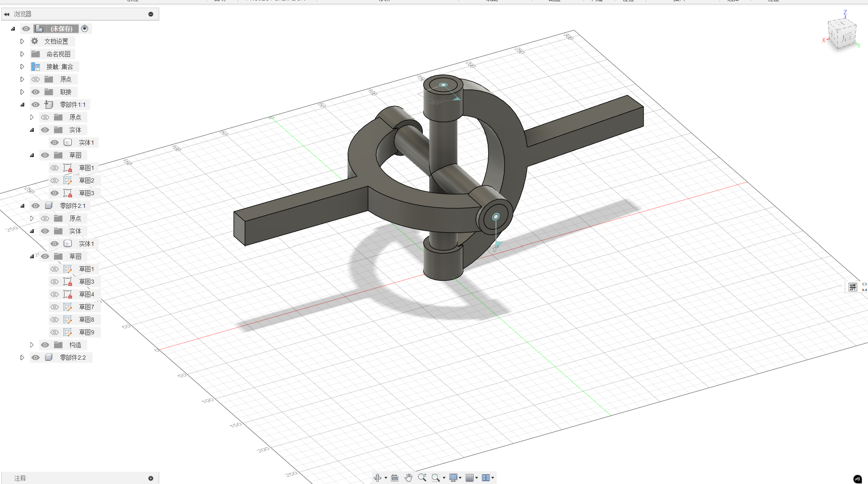
Task: Collapse the 零部件1:1 node
Action: [x=22, y=105]
